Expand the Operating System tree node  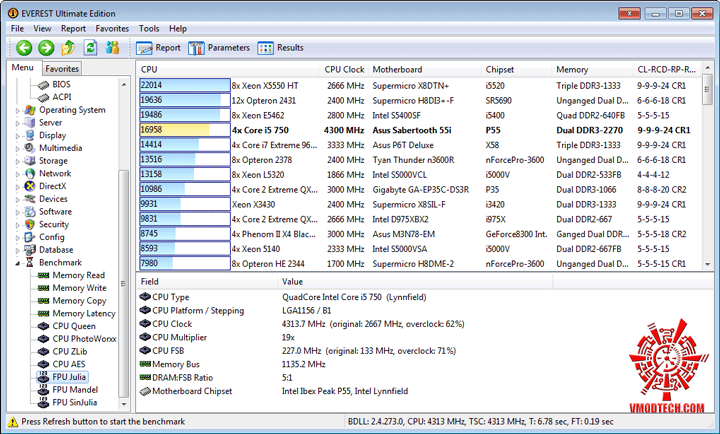(17, 111)
